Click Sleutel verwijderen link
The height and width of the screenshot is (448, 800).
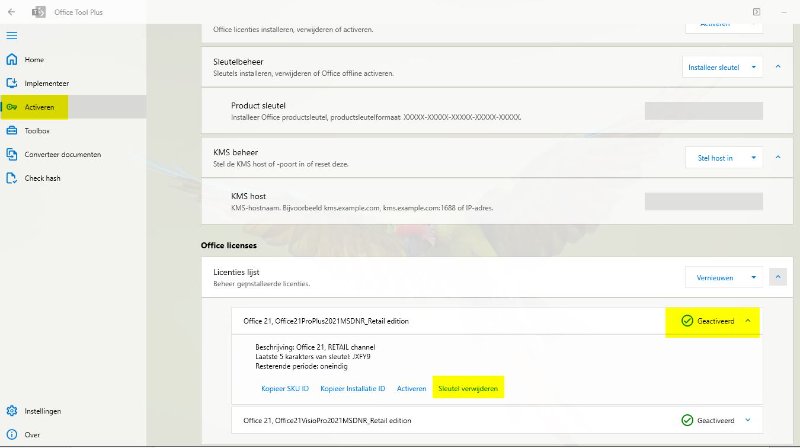[x=468, y=388]
